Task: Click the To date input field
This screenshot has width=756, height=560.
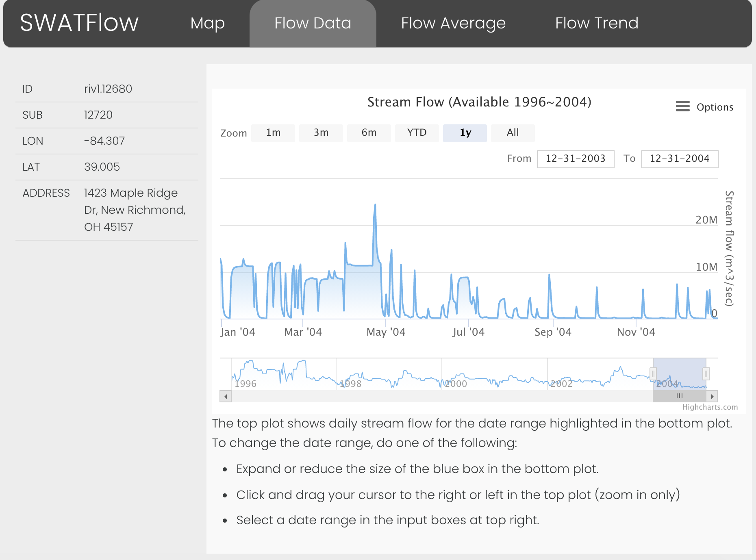Action: pos(680,159)
